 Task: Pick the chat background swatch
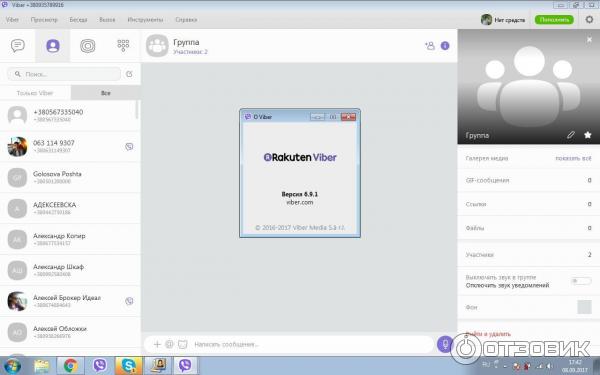point(584,307)
